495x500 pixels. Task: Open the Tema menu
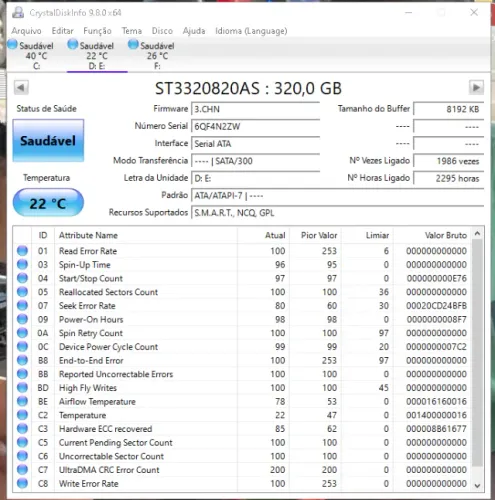[132, 31]
